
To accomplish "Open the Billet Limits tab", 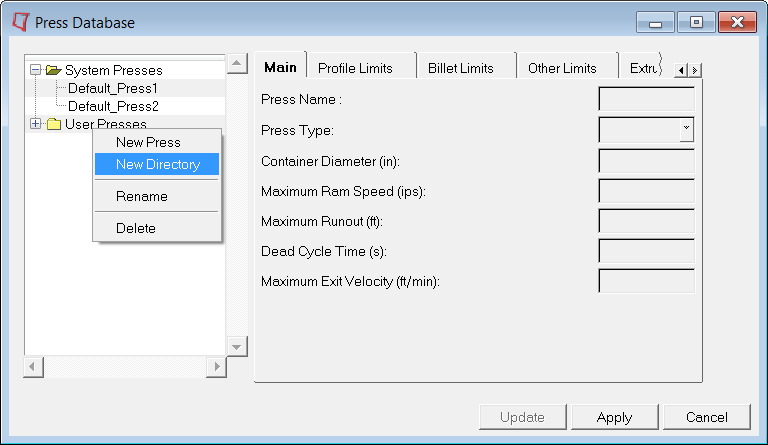I will pyautogui.click(x=460, y=68).
